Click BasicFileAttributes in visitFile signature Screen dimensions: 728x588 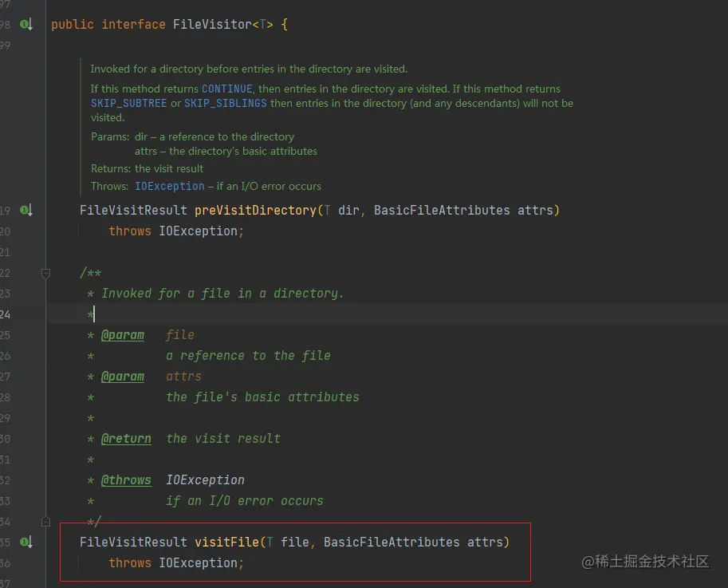click(x=392, y=542)
